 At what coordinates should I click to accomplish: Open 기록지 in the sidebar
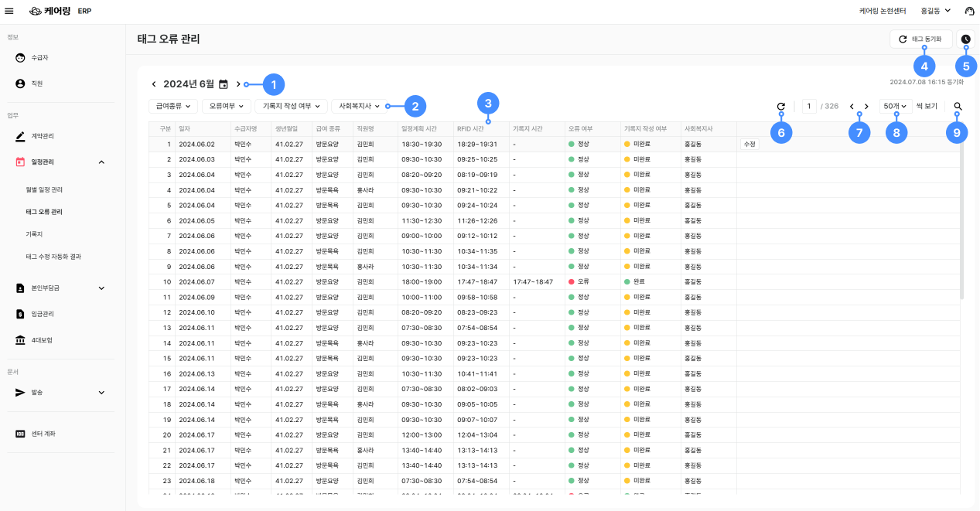35,233
